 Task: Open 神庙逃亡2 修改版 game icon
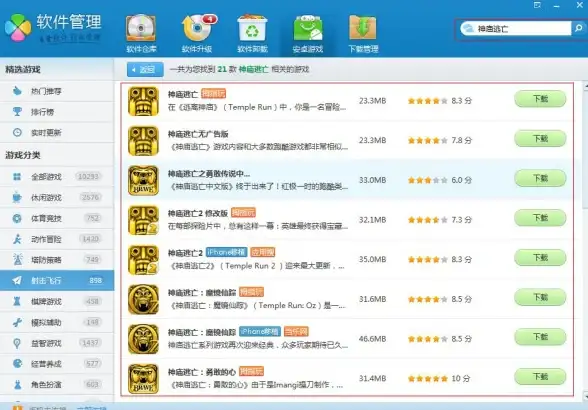click(x=143, y=220)
